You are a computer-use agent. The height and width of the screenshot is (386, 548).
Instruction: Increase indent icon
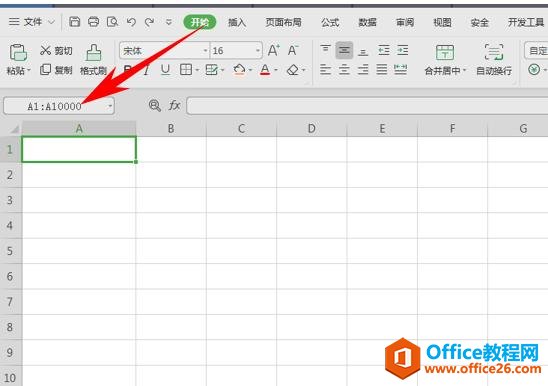pos(402,50)
